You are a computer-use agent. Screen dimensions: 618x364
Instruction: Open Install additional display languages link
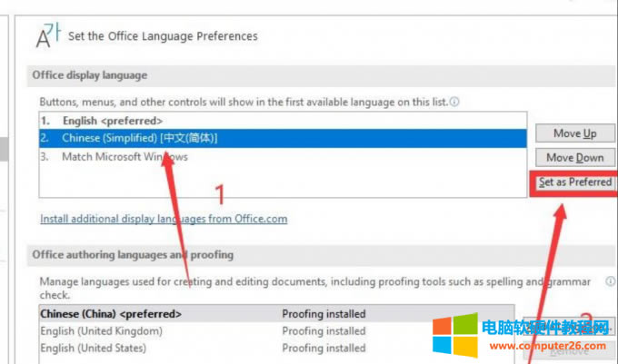click(164, 219)
